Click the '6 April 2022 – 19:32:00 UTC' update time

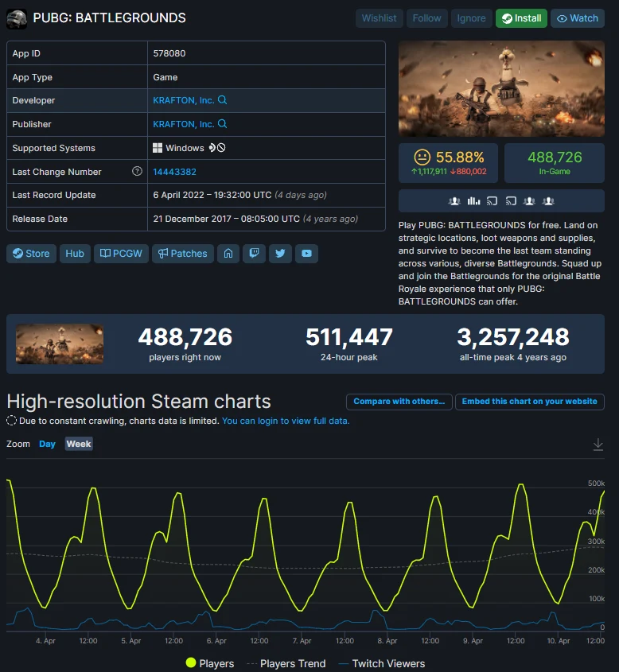point(212,195)
